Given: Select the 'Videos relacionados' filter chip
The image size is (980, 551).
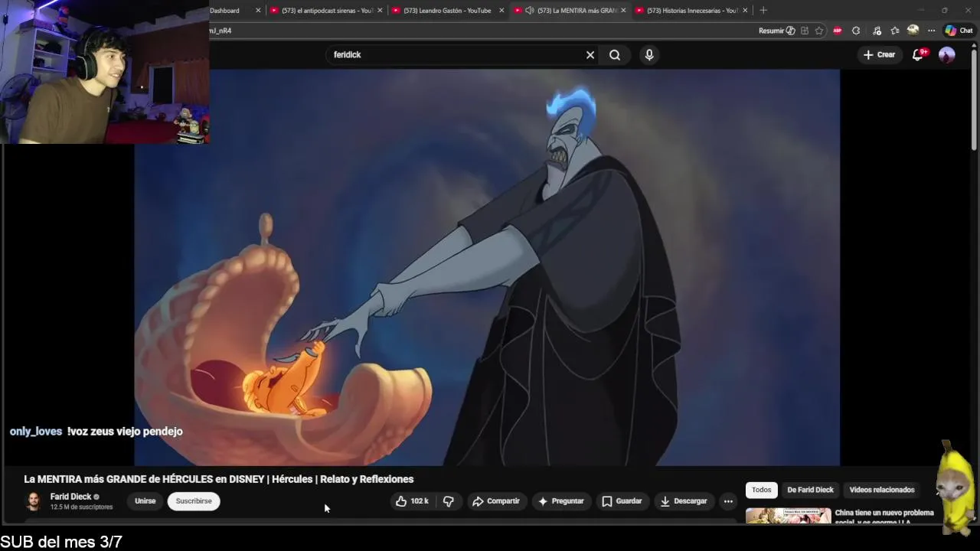Looking at the screenshot, I should [881, 490].
